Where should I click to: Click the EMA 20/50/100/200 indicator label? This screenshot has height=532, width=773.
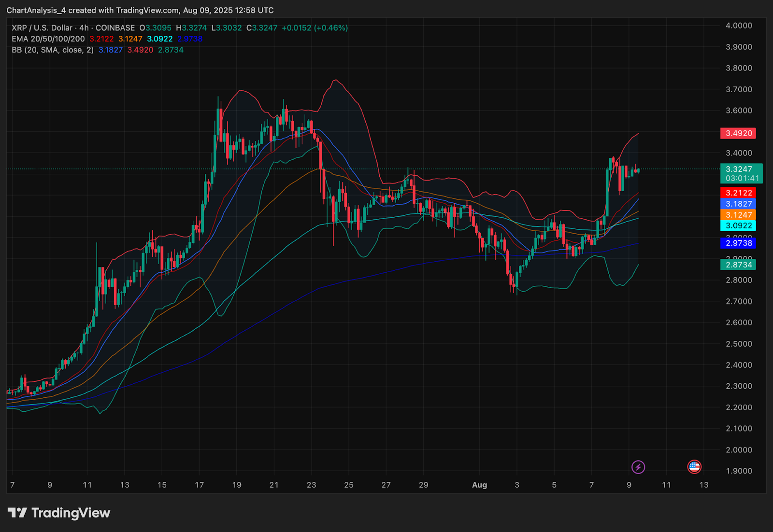pyautogui.click(x=48, y=39)
